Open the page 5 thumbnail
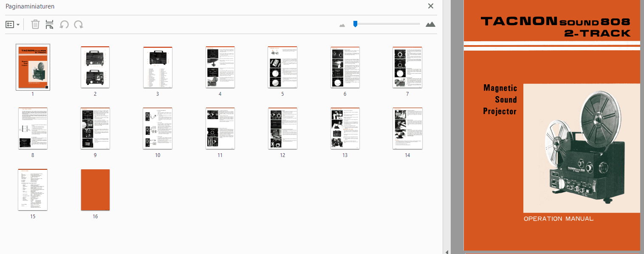644x254 pixels. [282, 67]
